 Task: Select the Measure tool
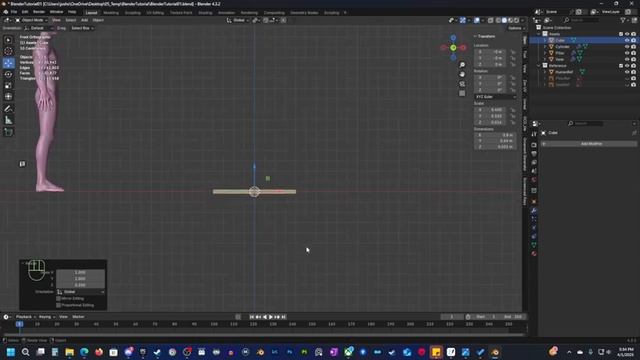click(x=8, y=120)
